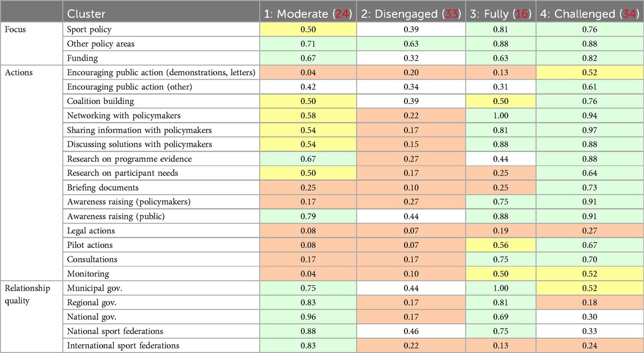Click participant needs' 0.64 Challenged cell
The width and height of the screenshot is (644, 353).
(x=590, y=173)
